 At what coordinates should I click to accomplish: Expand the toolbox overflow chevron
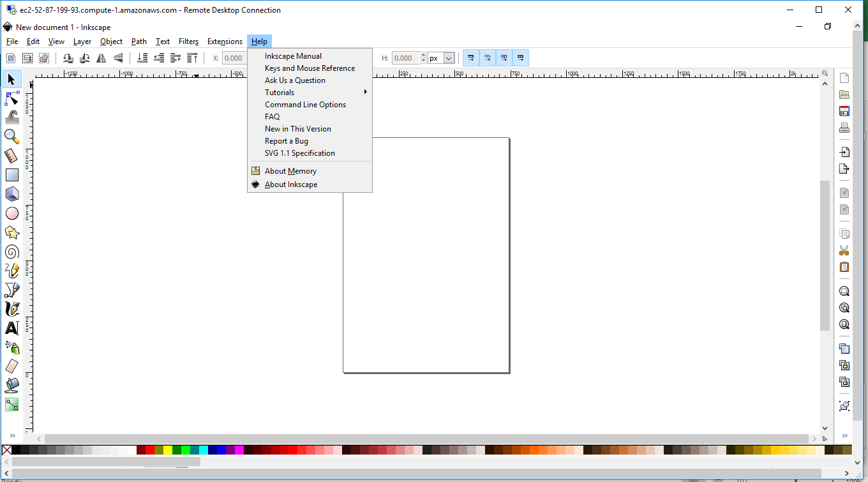[12, 435]
